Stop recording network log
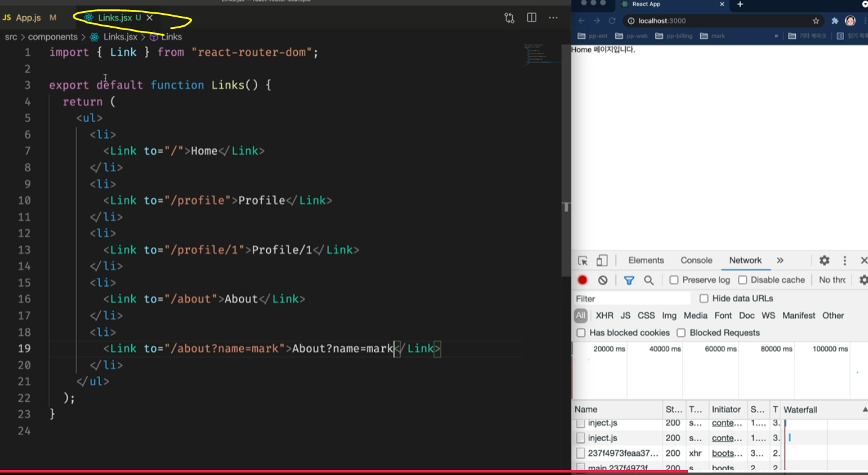This screenshot has height=475, width=868. 583,280
